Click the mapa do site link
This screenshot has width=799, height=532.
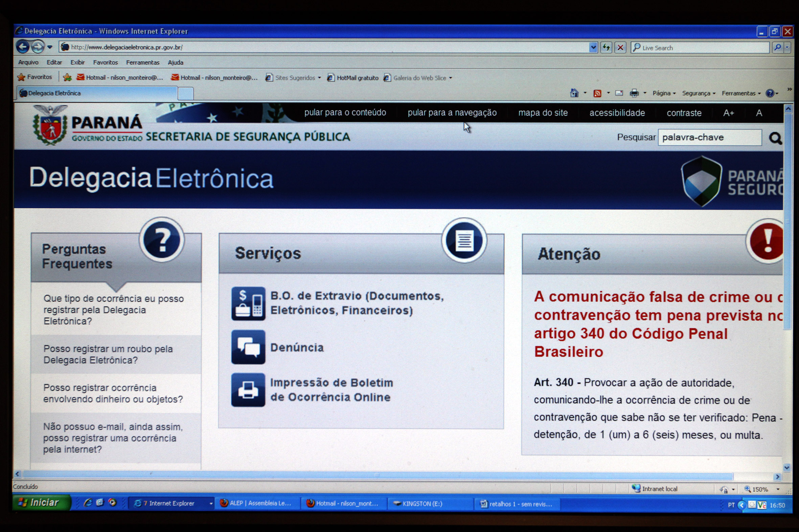click(x=543, y=113)
